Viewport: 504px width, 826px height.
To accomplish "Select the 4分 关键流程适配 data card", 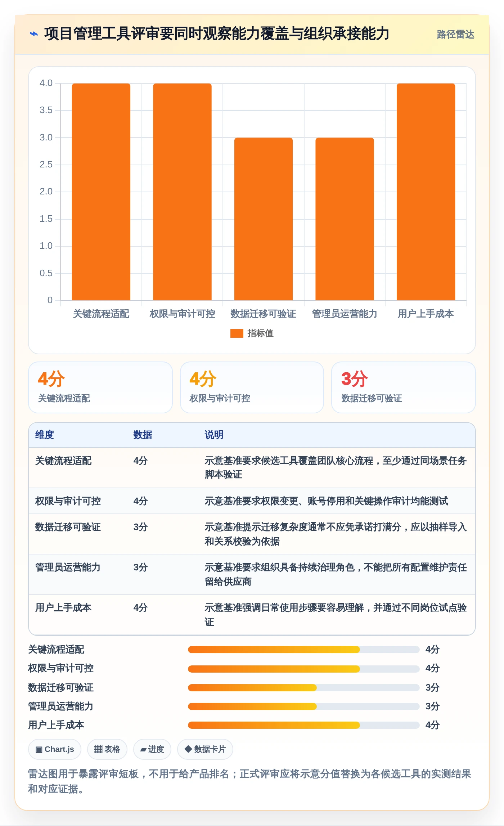I will pyautogui.click(x=100, y=387).
